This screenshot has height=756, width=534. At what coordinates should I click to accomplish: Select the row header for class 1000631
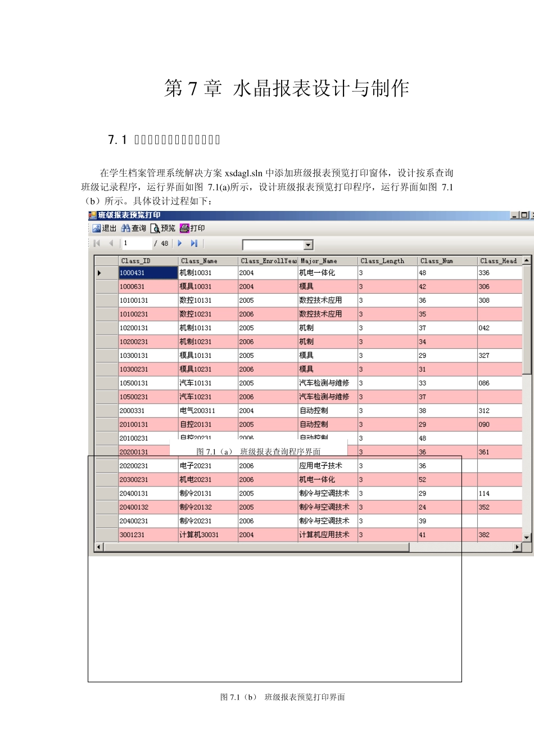coord(106,287)
